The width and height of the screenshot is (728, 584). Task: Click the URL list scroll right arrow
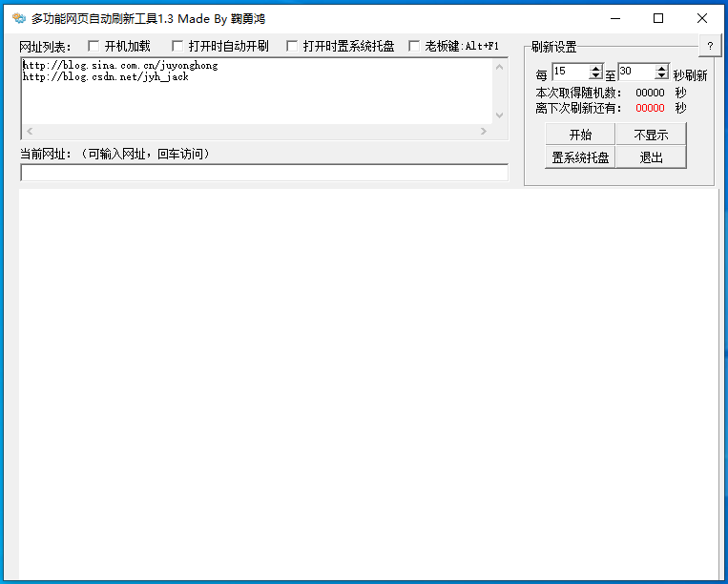(484, 131)
